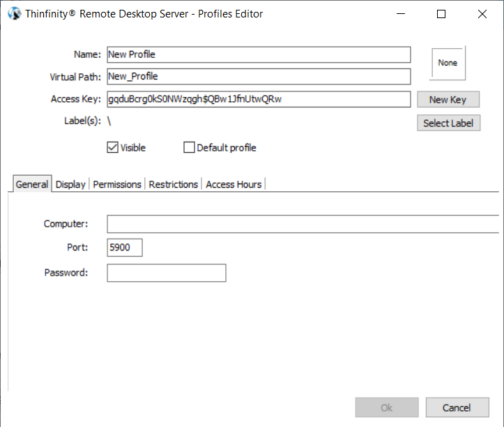Switch to the Restrictions tab

174,184
